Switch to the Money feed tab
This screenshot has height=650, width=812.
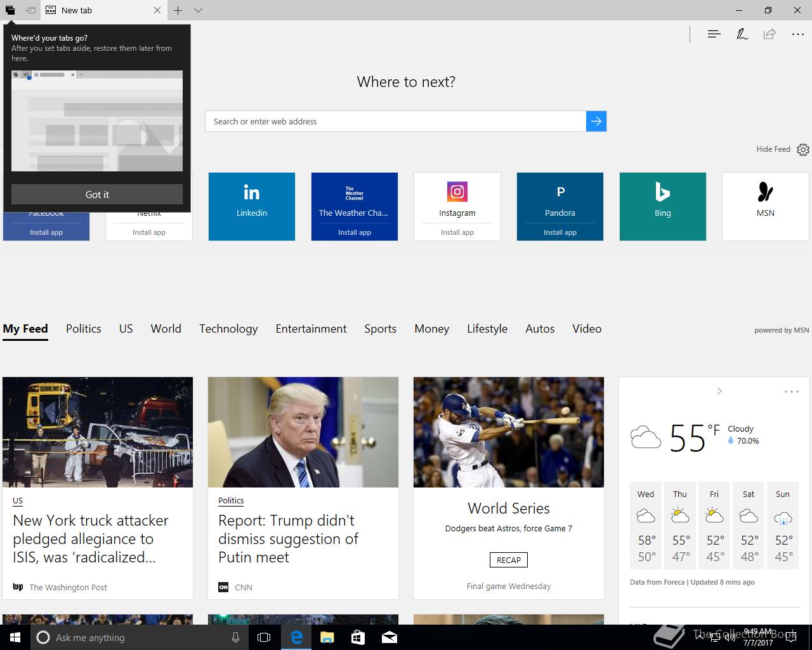coord(432,329)
